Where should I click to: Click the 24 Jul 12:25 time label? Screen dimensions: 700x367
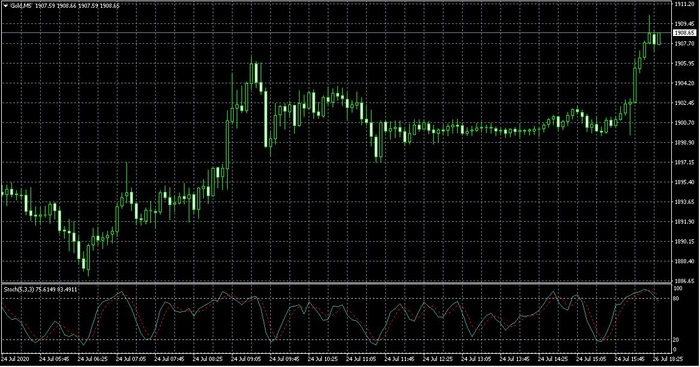(x=438, y=359)
